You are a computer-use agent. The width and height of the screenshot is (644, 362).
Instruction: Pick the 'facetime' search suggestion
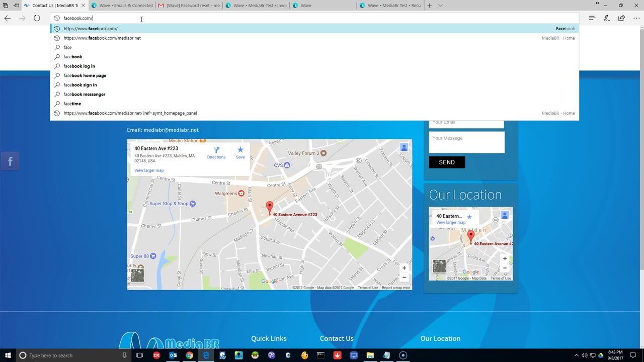click(x=314, y=104)
